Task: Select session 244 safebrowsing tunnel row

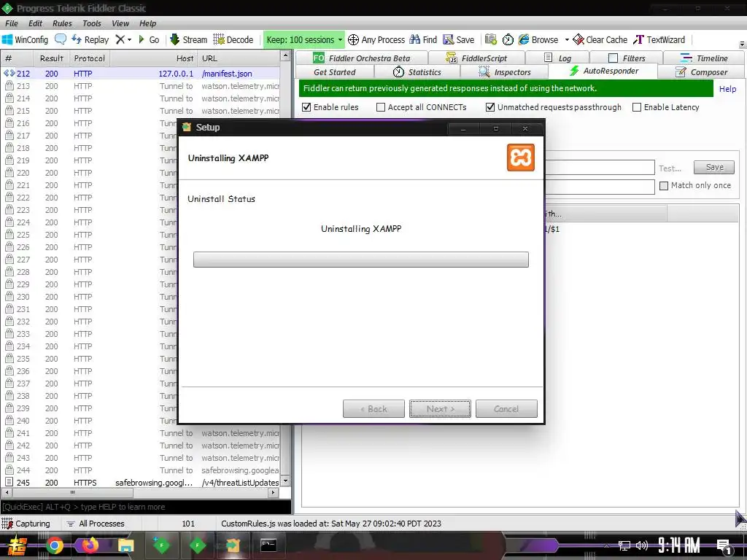Action: click(x=141, y=470)
